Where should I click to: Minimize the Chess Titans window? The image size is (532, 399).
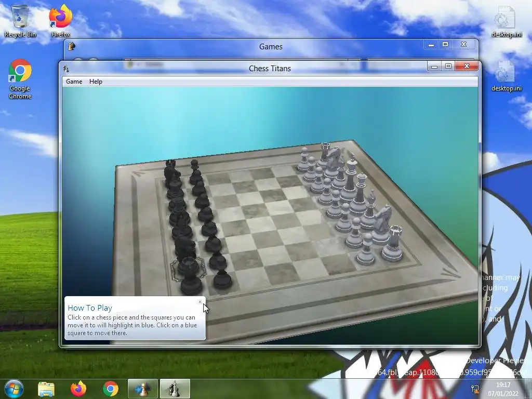(x=434, y=66)
